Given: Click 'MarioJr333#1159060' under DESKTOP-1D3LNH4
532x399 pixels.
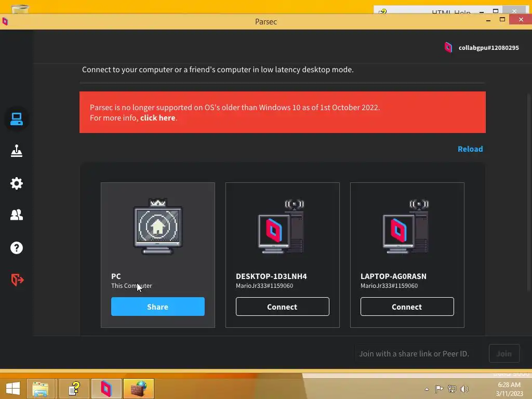Looking at the screenshot, I should 264,286.
